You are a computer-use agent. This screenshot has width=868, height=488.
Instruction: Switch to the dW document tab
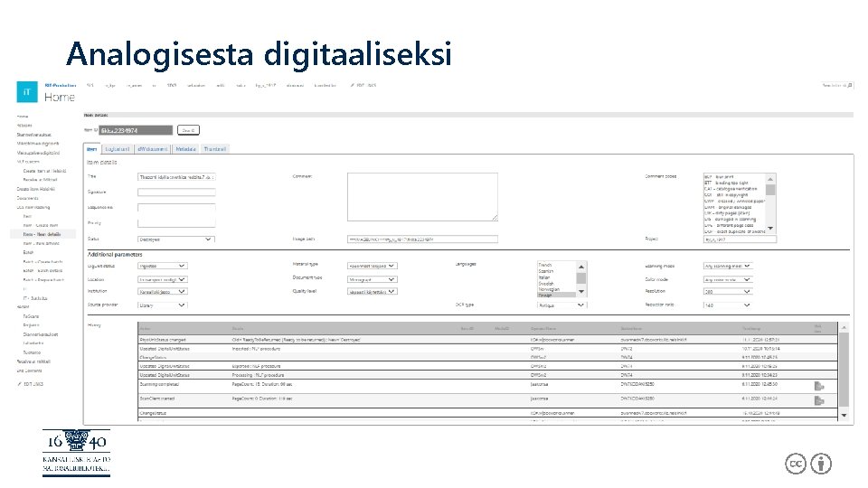(x=152, y=149)
